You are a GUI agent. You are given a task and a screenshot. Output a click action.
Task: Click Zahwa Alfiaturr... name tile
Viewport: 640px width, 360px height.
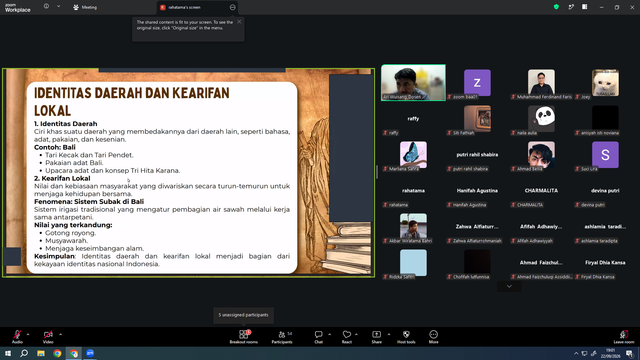[477, 227]
